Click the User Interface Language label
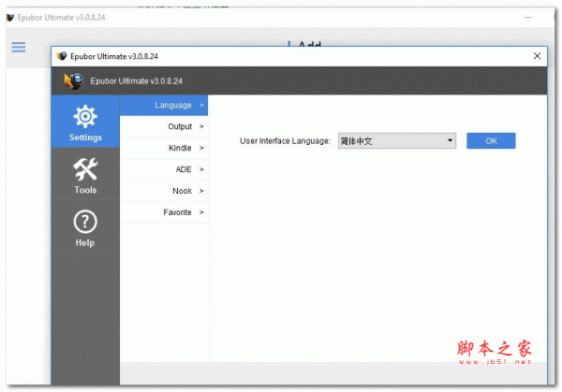 285,141
